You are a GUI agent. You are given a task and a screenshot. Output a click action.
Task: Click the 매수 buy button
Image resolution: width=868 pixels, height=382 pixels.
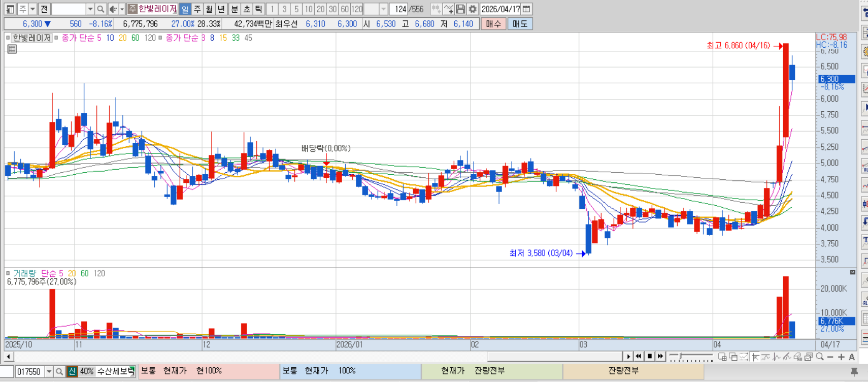tap(493, 24)
